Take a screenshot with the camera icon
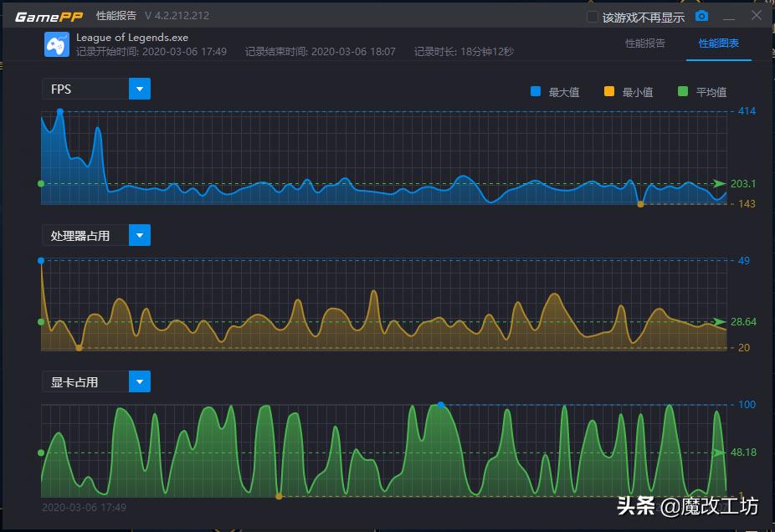Image resolution: width=775 pixels, height=532 pixels. tap(701, 16)
